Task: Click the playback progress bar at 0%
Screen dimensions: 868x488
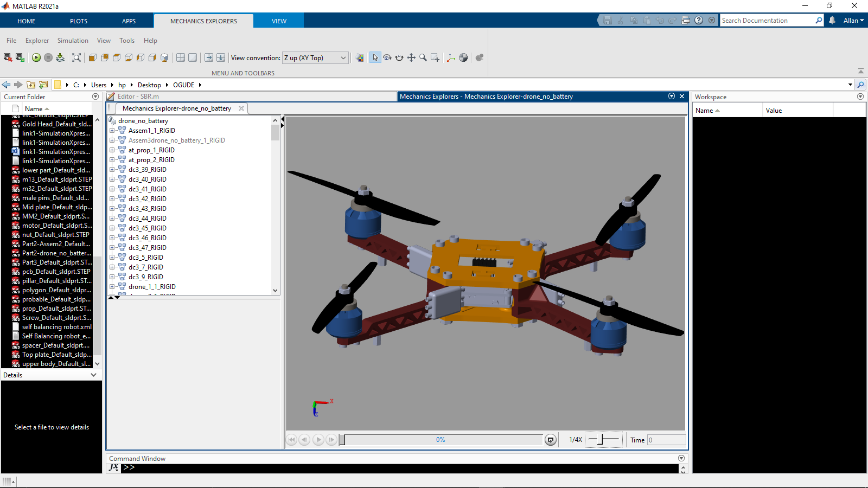Action: coord(441,440)
